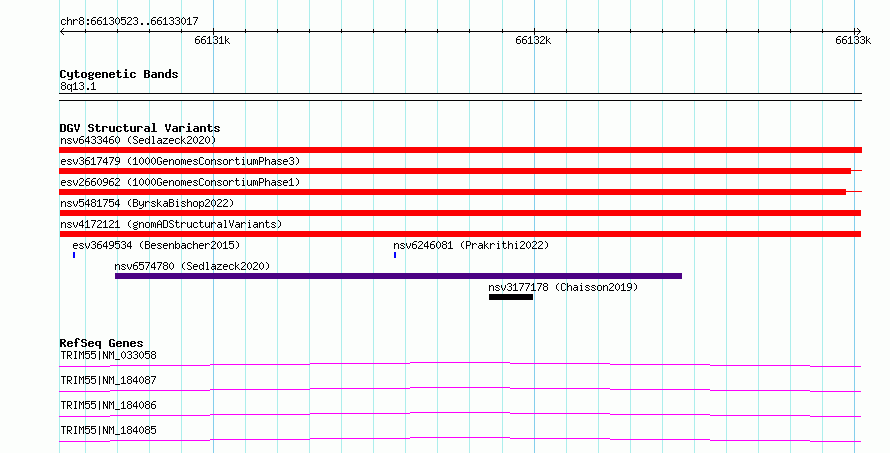Click the right arrow of the ruler

(858, 32)
